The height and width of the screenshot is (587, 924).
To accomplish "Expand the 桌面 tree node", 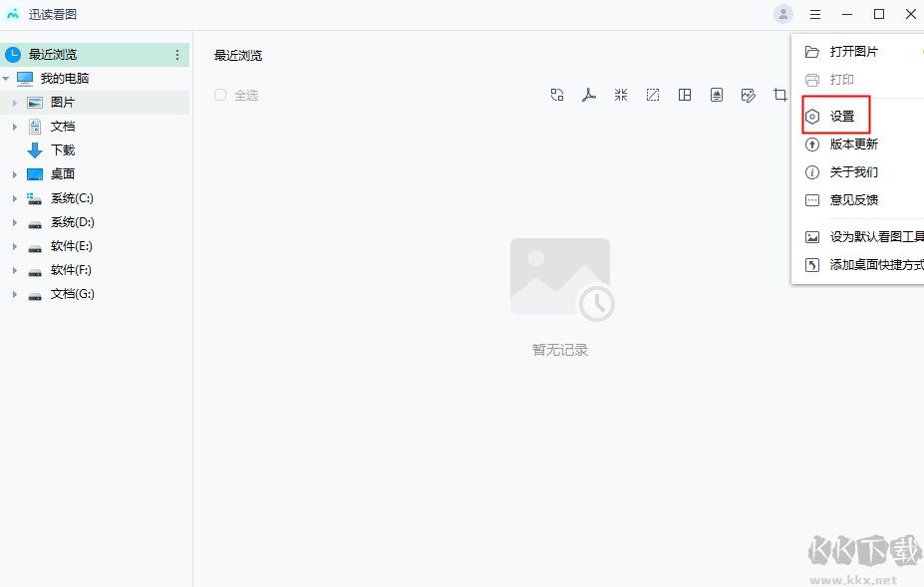I will point(14,174).
